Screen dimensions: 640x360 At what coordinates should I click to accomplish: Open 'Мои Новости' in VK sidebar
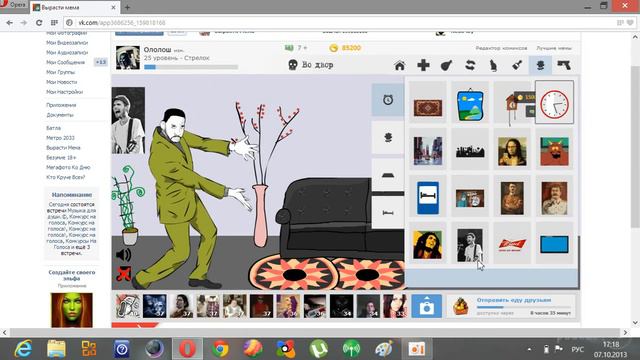click(x=61, y=82)
